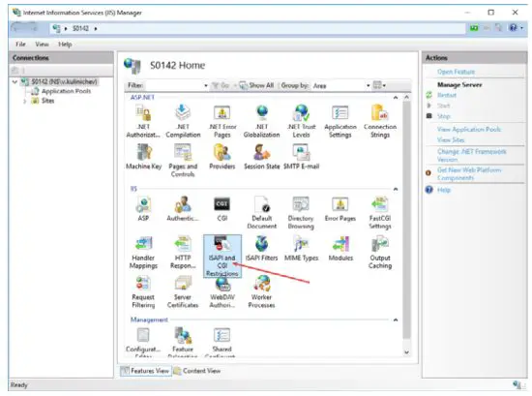The width and height of the screenshot is (532, 396).
Task: Restart the server from Actions pane
Action: [447, 95]
